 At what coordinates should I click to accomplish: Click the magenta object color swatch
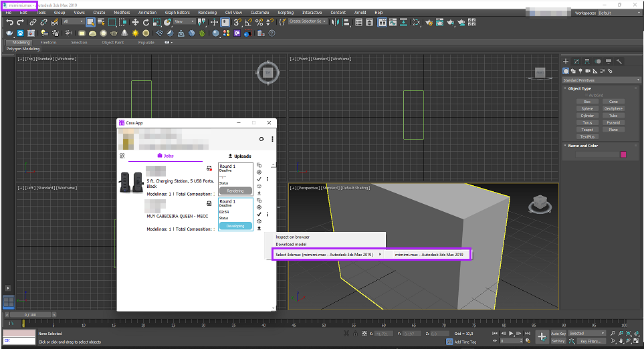(623, 154)
